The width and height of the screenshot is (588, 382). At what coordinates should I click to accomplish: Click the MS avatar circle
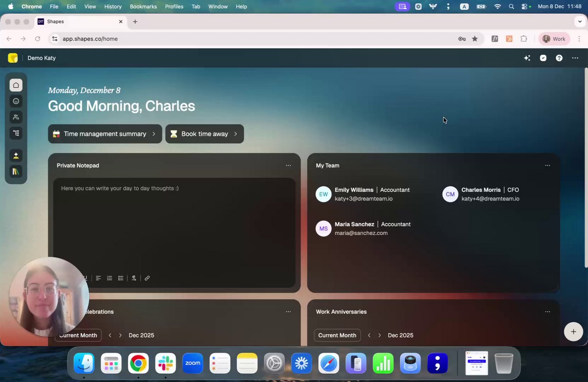[323, 229]
